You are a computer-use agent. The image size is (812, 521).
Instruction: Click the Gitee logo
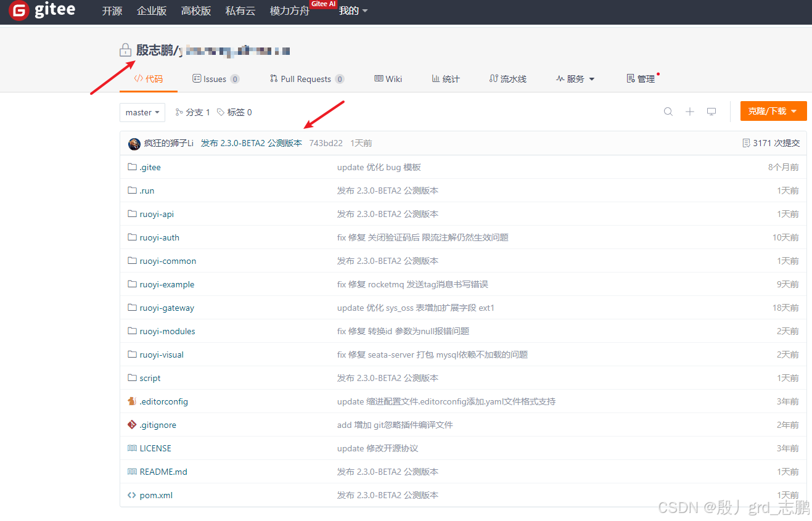pos(42,10)
